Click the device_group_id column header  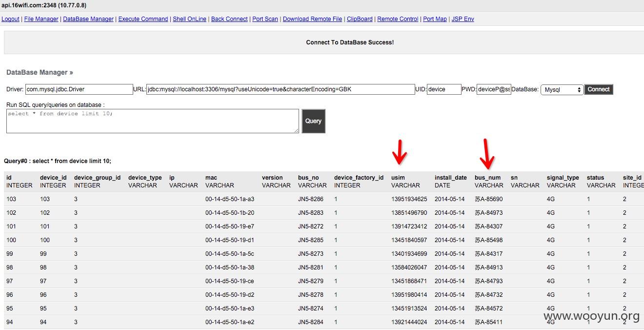(97, 178)
